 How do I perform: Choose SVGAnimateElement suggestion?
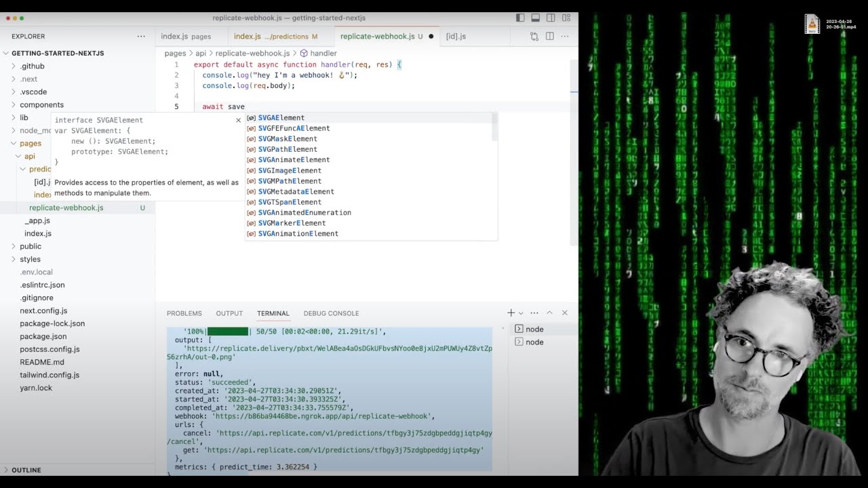click(x=368, y=160)
